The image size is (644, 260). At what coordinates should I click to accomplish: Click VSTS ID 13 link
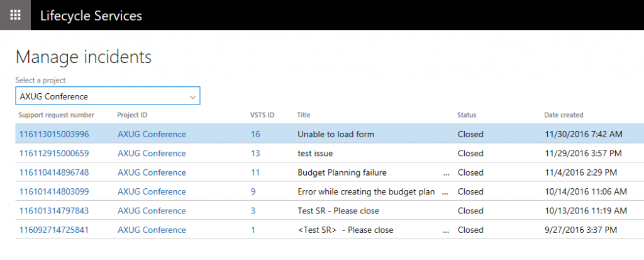coord(255,153)
